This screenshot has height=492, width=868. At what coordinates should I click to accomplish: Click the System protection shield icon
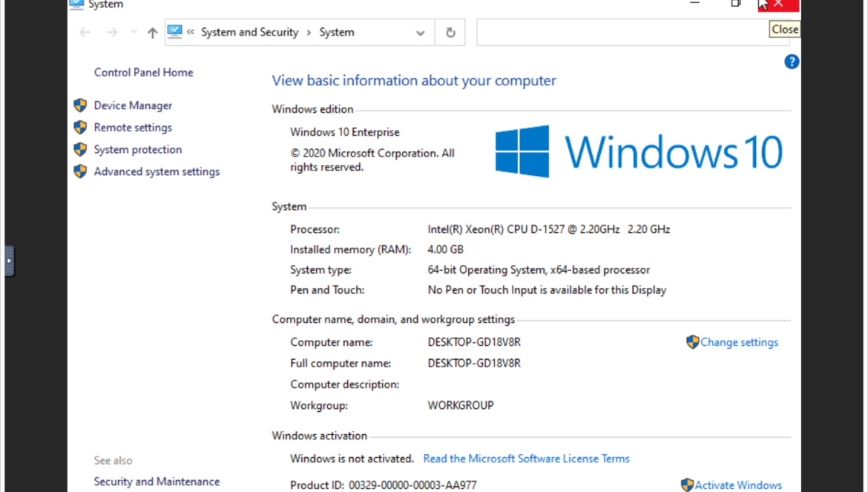[x=80, y=149]
